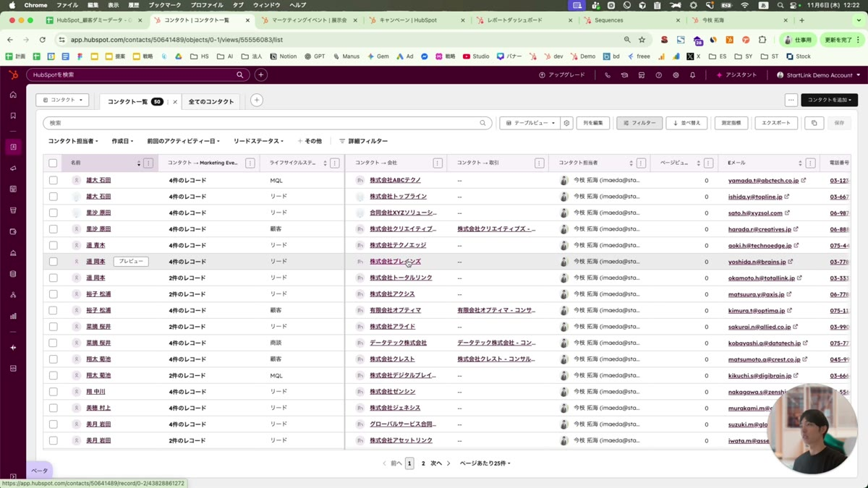Expand the コンタクト担当者 filter dropdown
This screenshot has width=868, height=488.
pos(73,141)
